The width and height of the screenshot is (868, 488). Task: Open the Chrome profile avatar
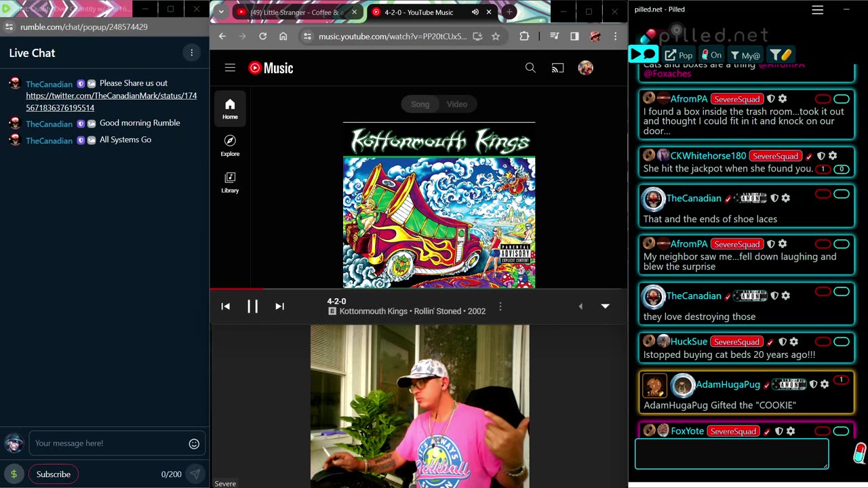(595, 37)
